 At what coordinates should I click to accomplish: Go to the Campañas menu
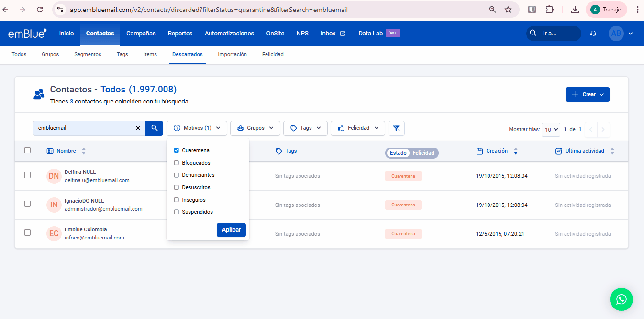pos(141,34)
